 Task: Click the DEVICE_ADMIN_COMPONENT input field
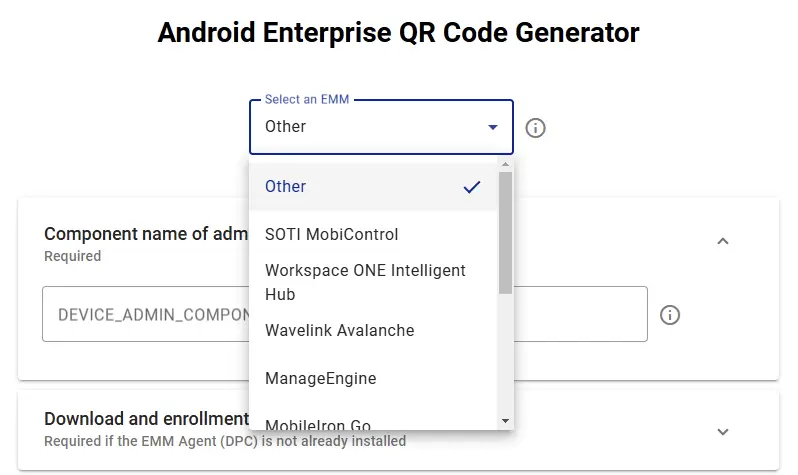(x=345, y=314)
